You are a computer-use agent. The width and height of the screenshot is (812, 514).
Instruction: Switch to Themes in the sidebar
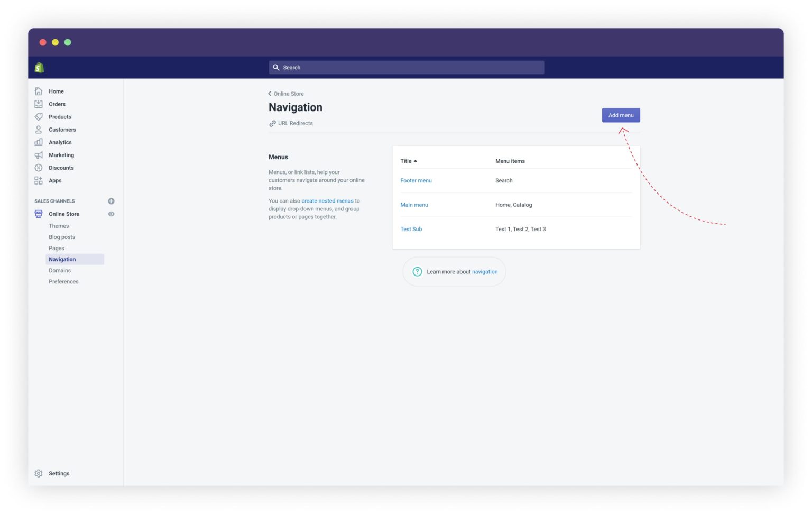58,226
